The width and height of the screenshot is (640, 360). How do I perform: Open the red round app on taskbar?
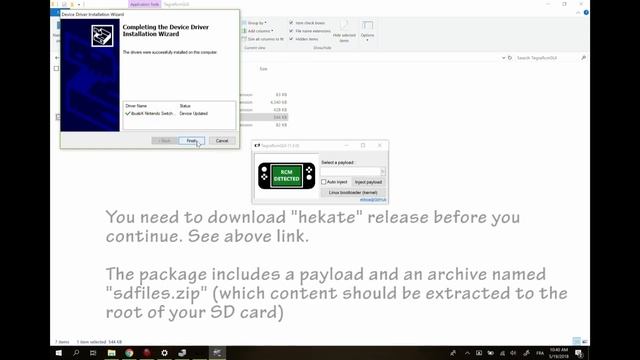(x=147, y=353)
